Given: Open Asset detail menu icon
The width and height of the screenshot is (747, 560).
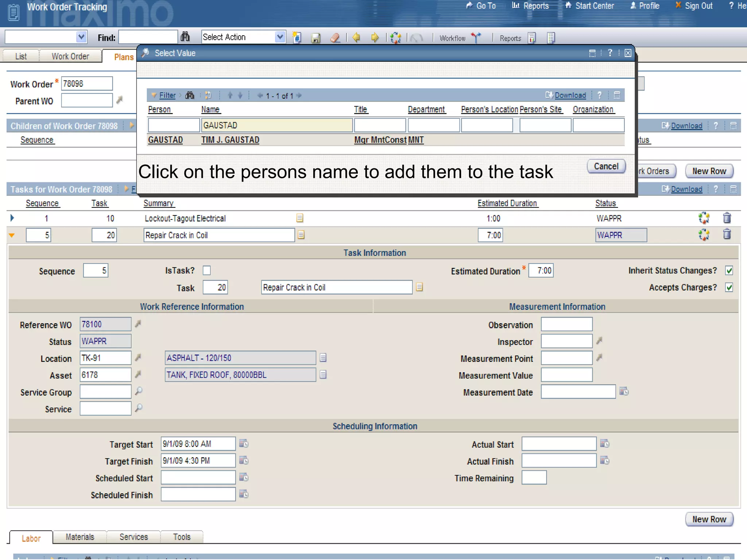Looking at the screenshot, I should click(x=138, y=374).
